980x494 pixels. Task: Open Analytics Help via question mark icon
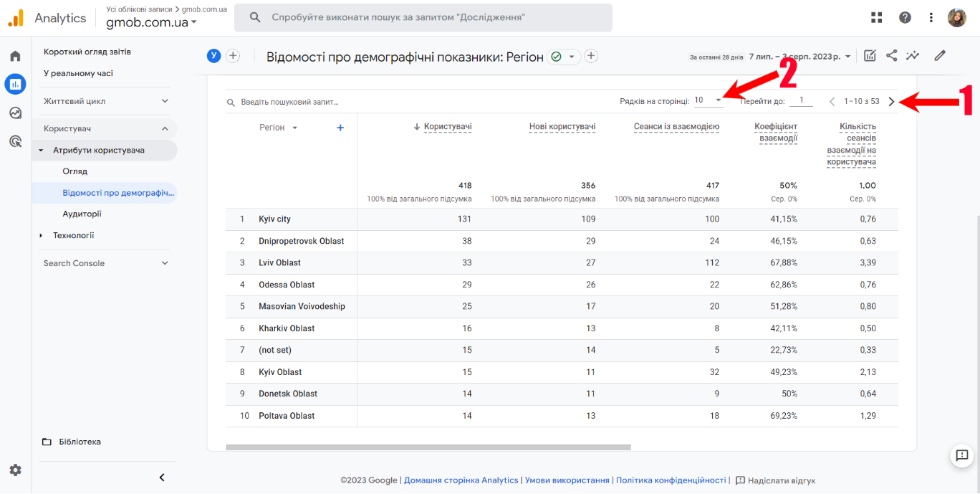[905, 16]
